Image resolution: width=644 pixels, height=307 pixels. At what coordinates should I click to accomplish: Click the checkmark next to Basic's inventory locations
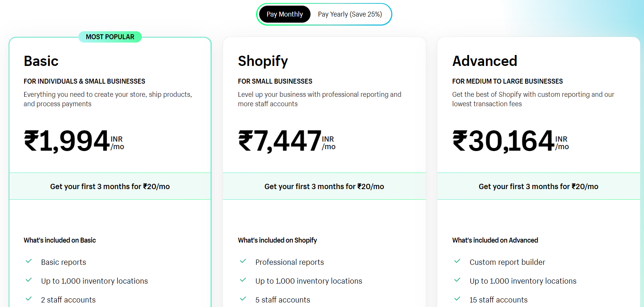point(29,280)
